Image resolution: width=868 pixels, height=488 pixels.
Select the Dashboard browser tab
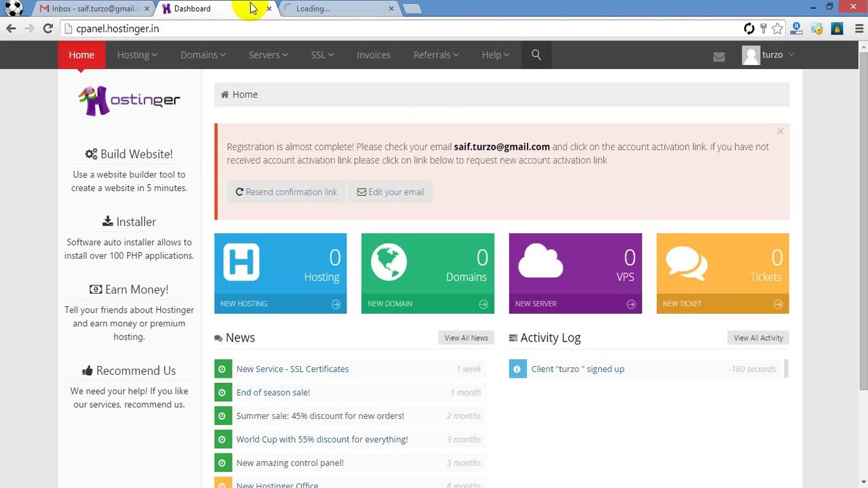click(x=216, y=9)
